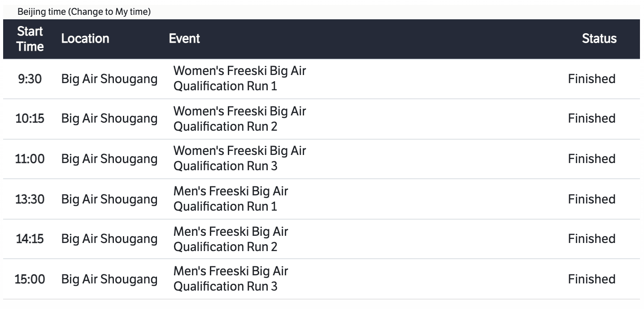The width and height of the screenshot is (644, 309).
Task: Click Big Air Shougang in the 9:30 row
Action: [x=109, y=79]
